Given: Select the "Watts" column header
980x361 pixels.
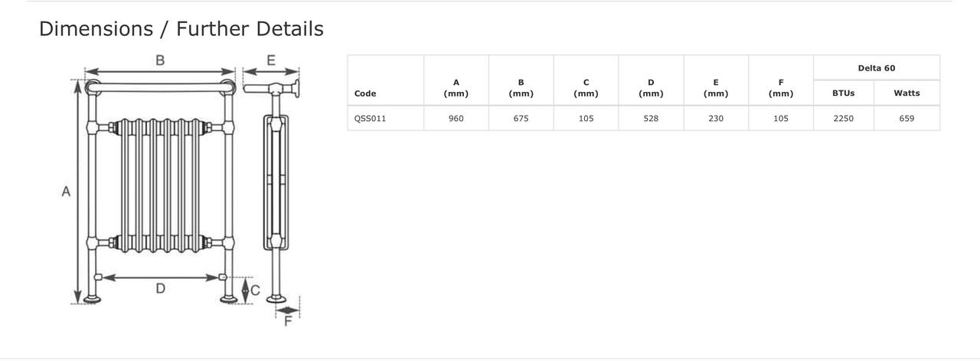Looking at the screenshot, I should (x=906, y=94).
